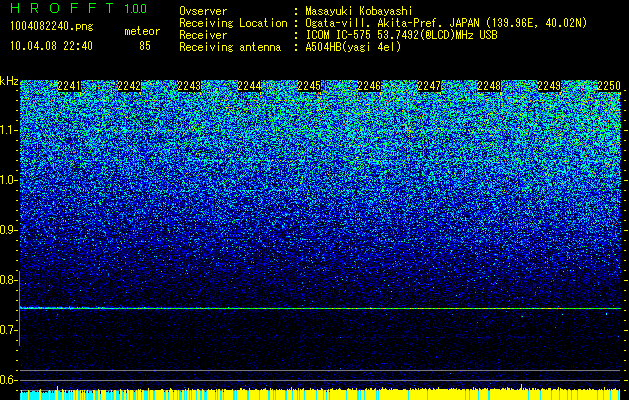Click the Receiver label

click(x=203, y=35)
